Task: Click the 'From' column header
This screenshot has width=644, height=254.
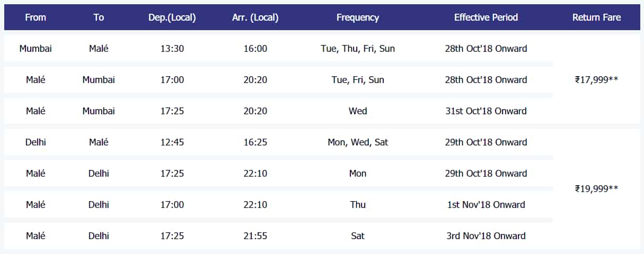Action: click(36, 17)
